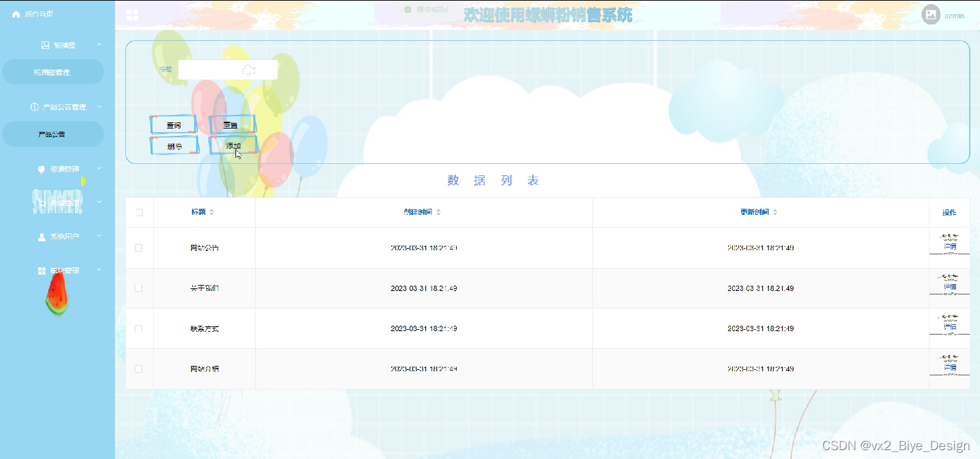Click the 资源管理 bulb icon

(42, 169)
